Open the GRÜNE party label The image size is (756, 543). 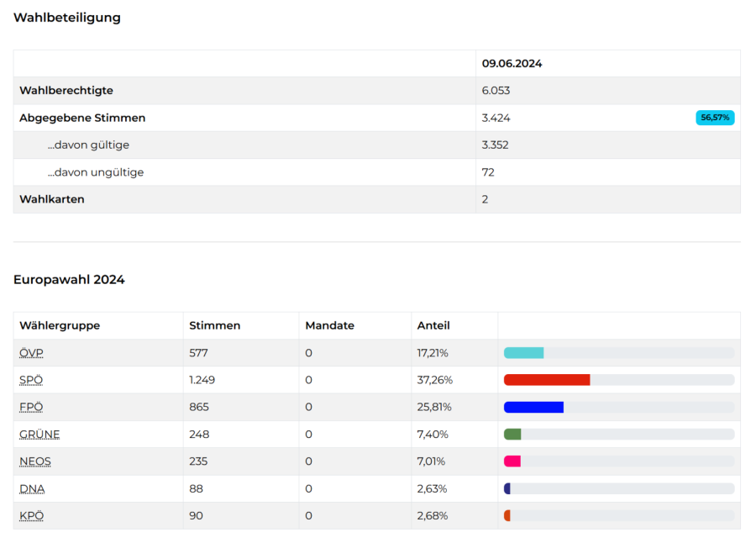39,435
